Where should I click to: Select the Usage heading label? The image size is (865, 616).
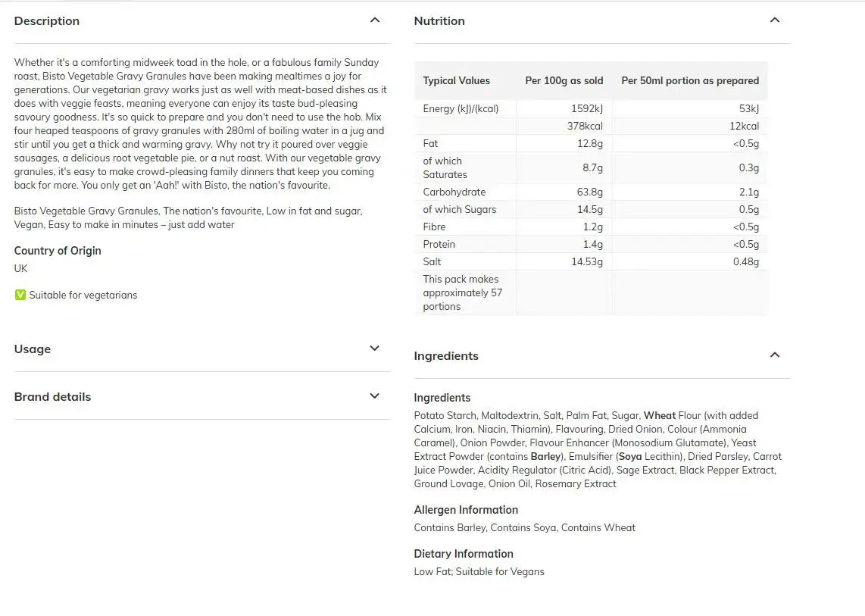[33, 349]
